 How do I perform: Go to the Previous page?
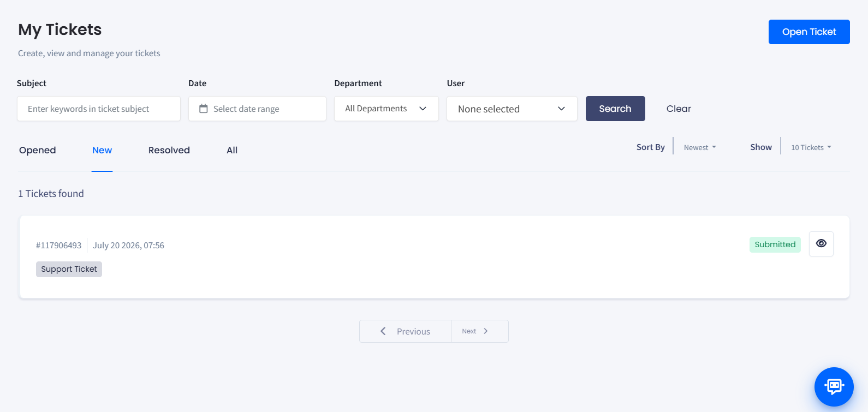[x=405, y=331]
